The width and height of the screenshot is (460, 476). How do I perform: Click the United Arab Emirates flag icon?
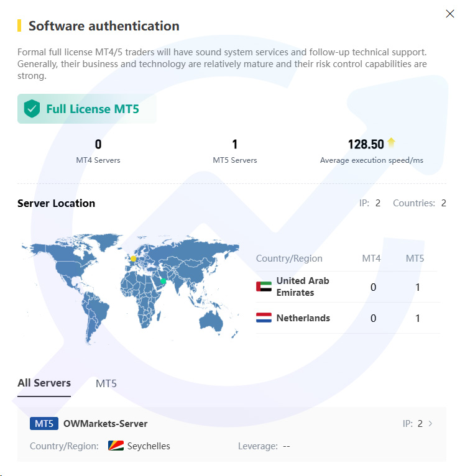(x=264, y=286)
